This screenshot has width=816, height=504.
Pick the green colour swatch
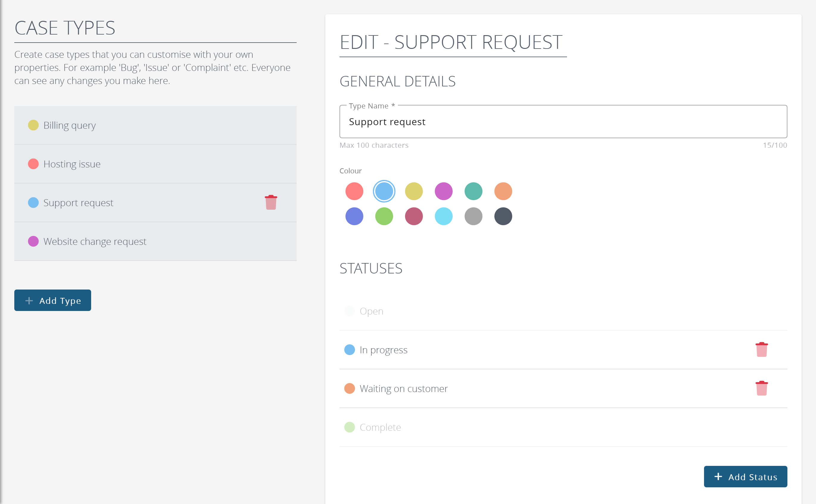[x=384, y=216]
